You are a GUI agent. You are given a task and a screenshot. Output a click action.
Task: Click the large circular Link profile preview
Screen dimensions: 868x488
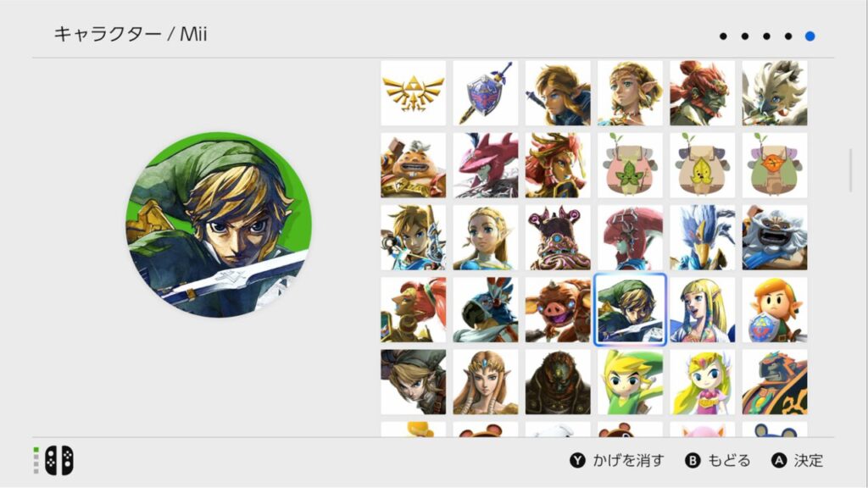[219, 224]
